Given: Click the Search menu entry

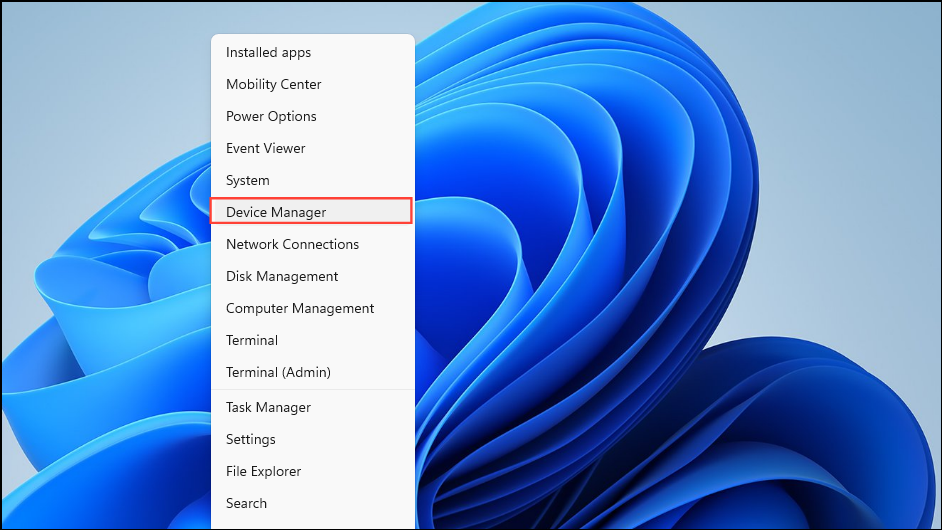Looking at the screenshot, I should click(312, 503).
